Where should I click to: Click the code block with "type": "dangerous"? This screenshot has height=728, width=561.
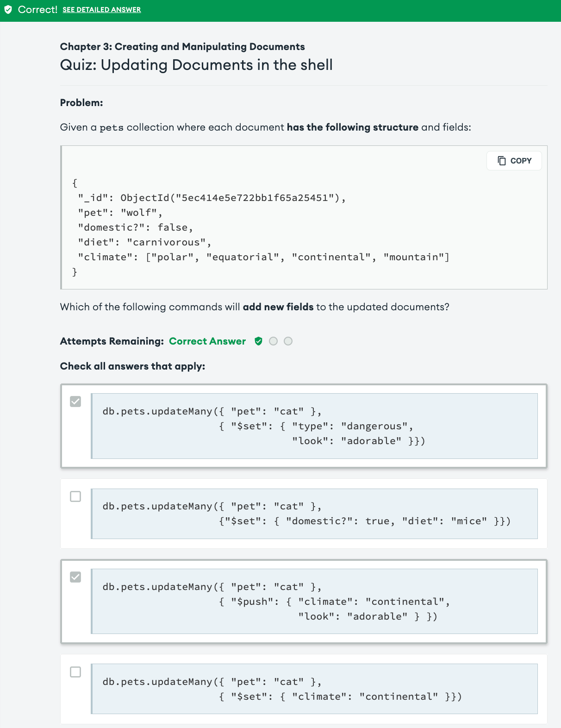[314, 426]
